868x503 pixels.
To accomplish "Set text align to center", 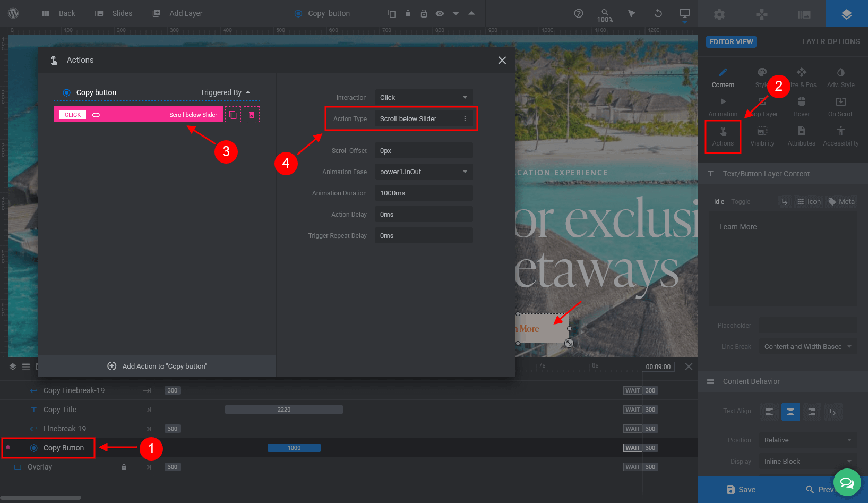I will (x=790, y=412).
